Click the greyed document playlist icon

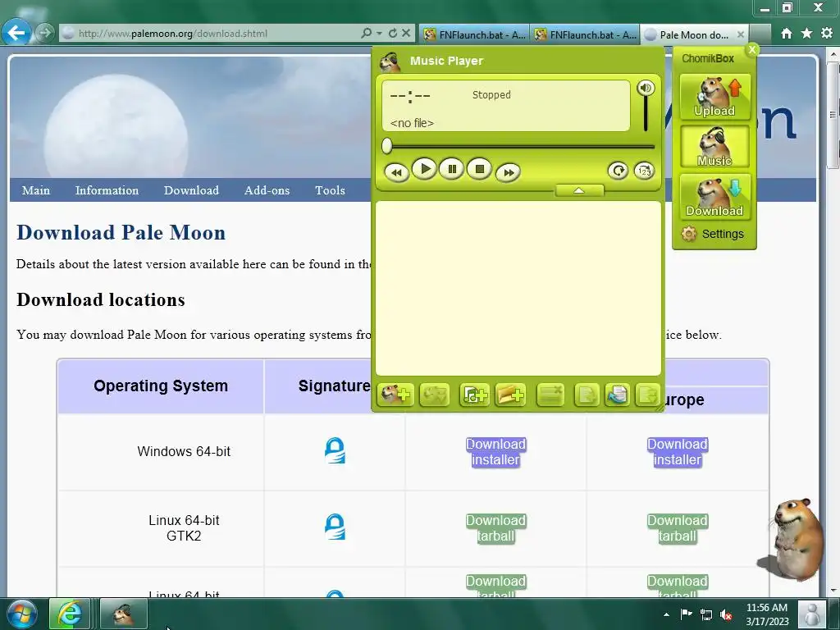587,395
